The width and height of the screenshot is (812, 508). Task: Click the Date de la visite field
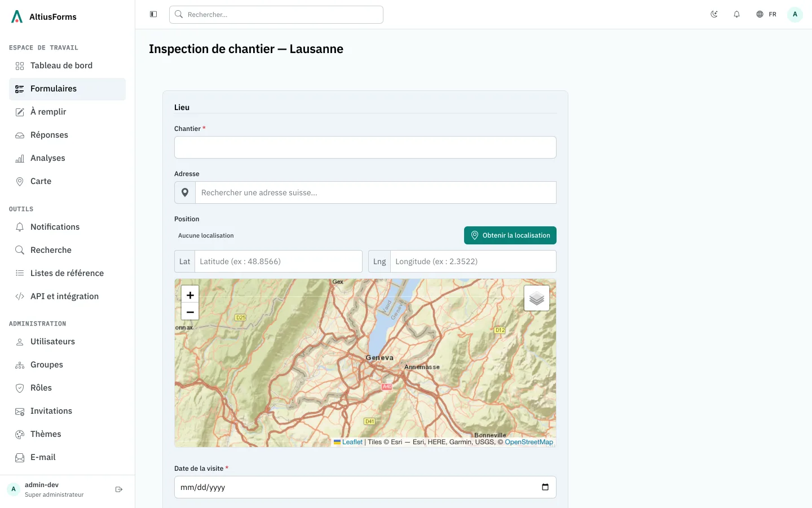[x=365, y=487]
